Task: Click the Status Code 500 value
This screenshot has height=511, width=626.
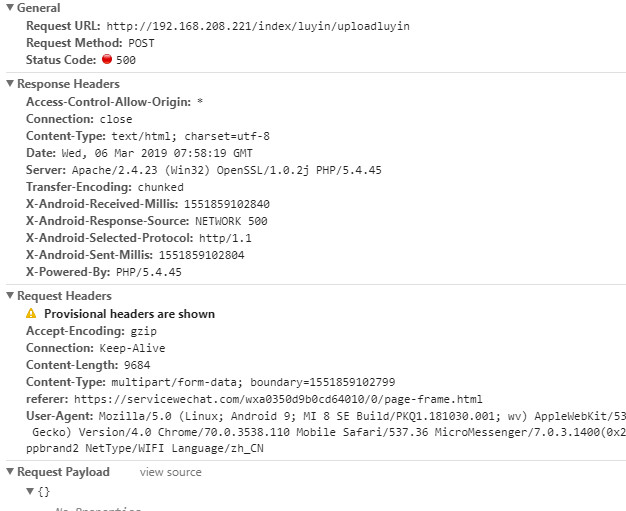Action: point(125,60)
